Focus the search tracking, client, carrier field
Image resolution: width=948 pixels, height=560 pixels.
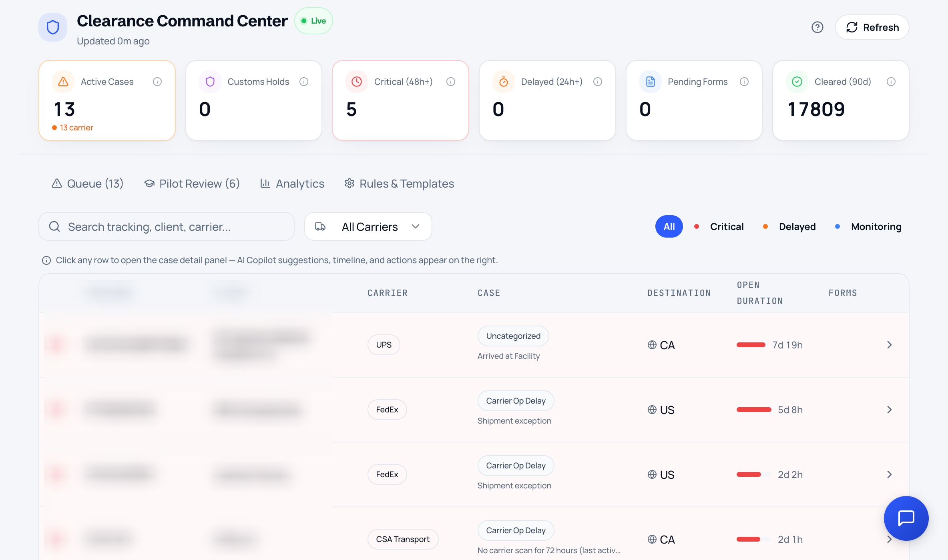[167, 226]
